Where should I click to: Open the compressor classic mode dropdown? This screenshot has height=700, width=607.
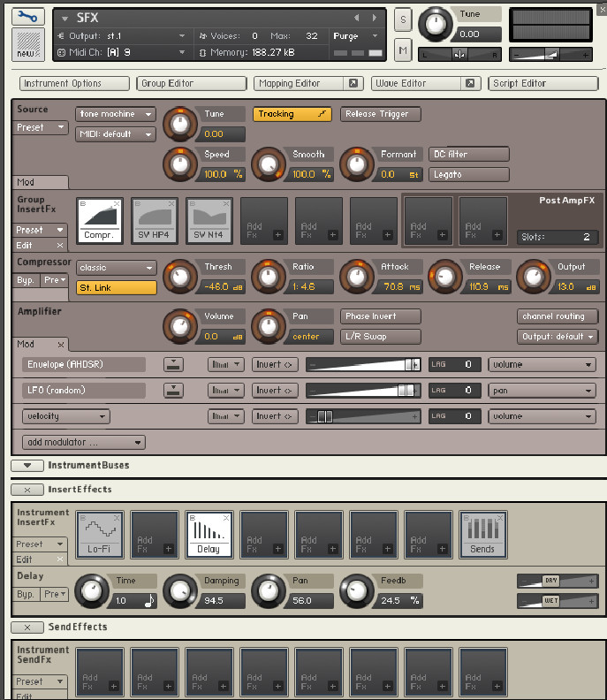pos(116,268)
